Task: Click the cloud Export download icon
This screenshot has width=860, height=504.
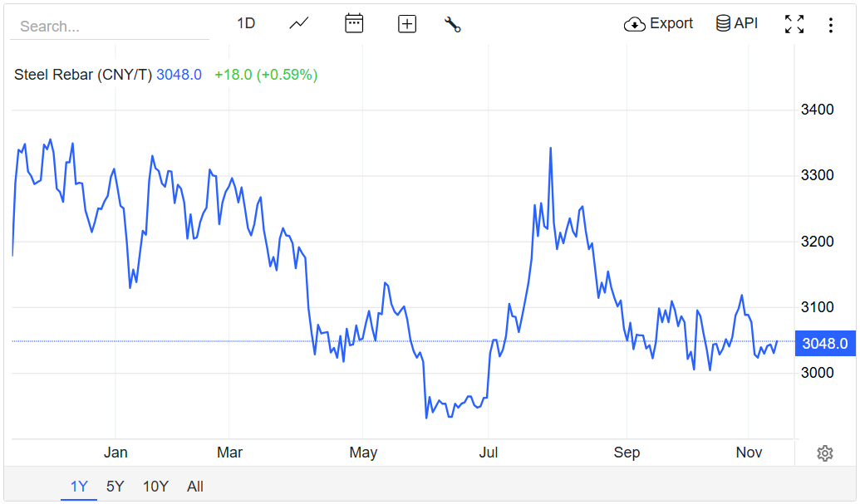Action: [634, 24]
